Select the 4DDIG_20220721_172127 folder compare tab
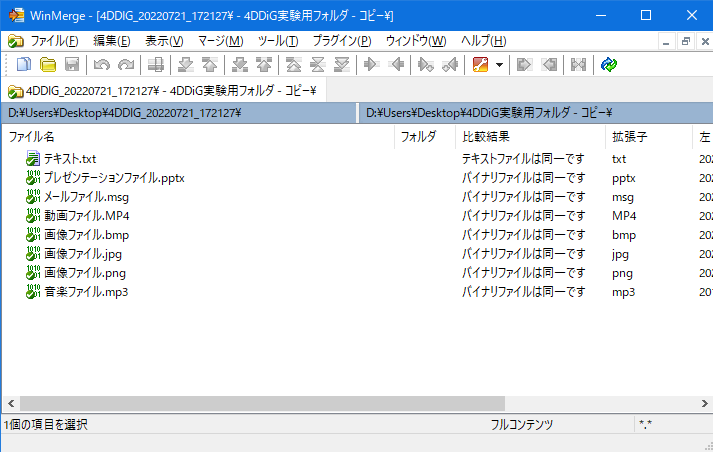This screenshot has width=713, height=452. [x=163, y=91]
